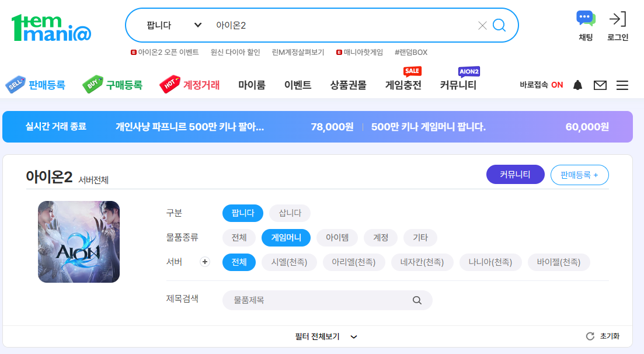Screen dimensions: 644x354
Task: Select 게임머니 item type
Action: [x=286, y=238]
